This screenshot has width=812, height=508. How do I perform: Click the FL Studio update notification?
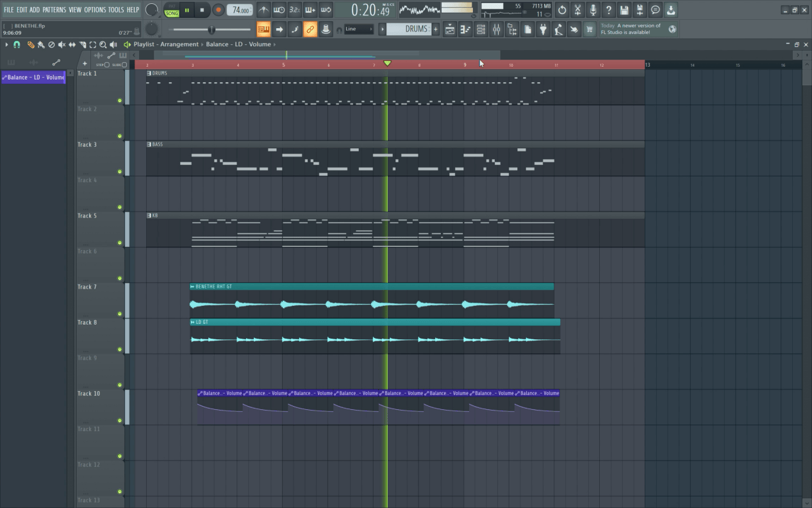(x=638, y=29)
